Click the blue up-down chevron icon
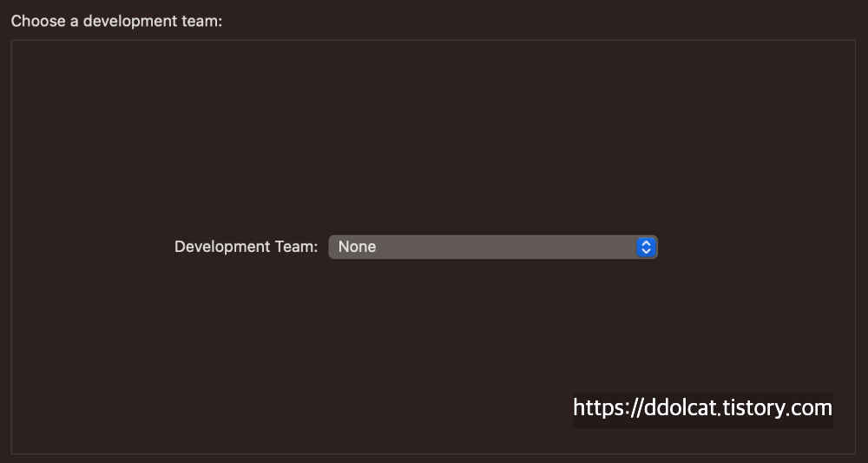Viewport: 868px width, 463px height. click(x=645, y=247)
